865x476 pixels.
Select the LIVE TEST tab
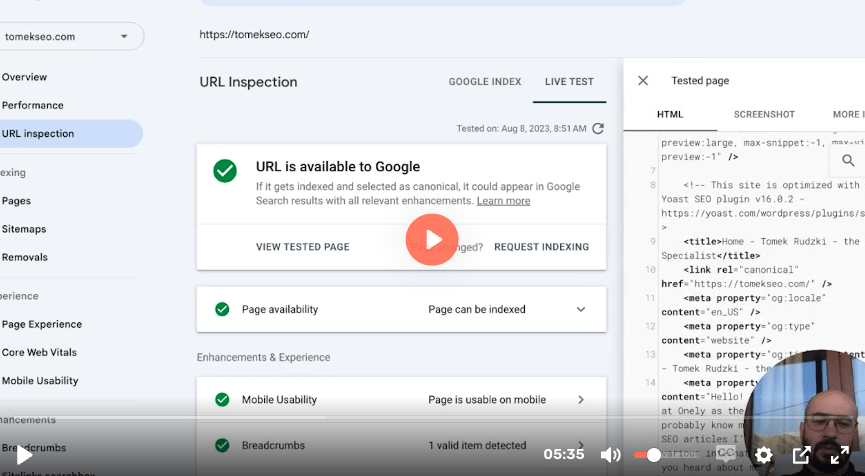click(569, 82)
